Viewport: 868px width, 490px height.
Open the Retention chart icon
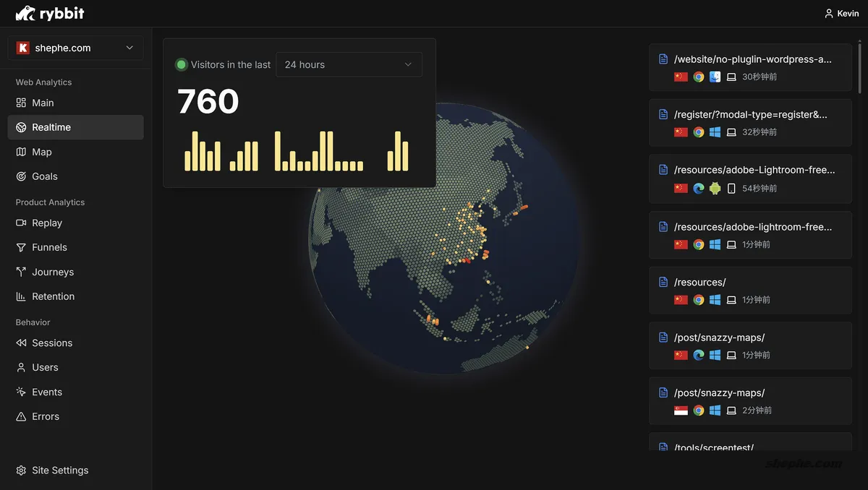click(x=21, y=296)
